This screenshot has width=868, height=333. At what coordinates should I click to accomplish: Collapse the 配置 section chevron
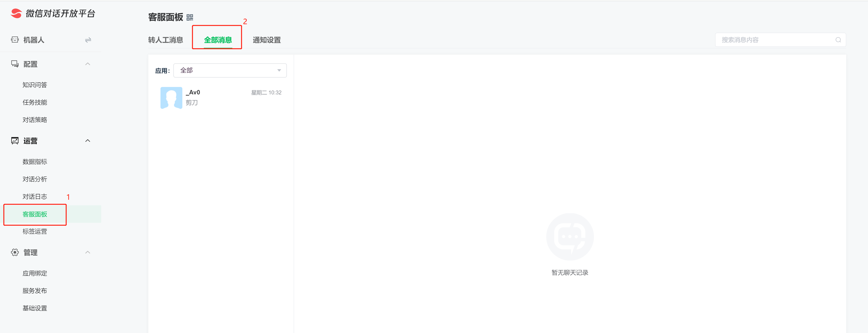[x=88, y=64]
